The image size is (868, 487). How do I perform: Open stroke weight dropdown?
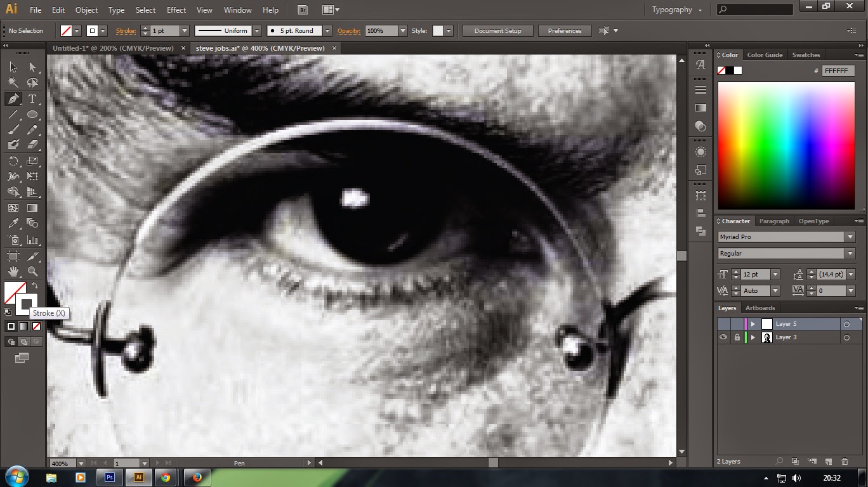coord(185,30)
